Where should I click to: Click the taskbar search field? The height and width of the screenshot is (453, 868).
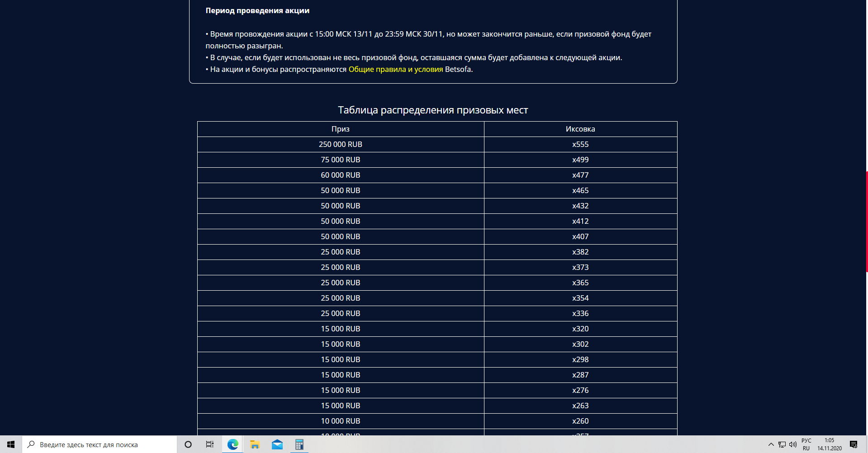(x=100, y=444)
